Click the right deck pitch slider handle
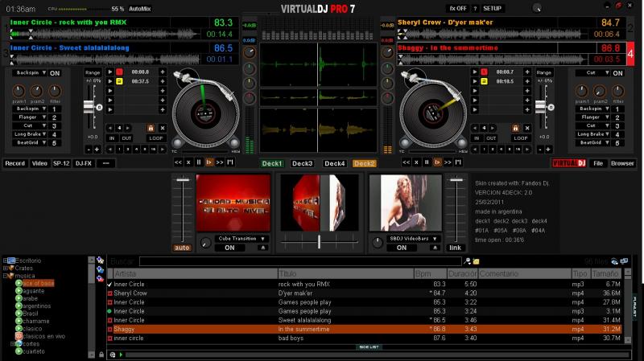Screen dimensions: 644x361 pos(541,107)
